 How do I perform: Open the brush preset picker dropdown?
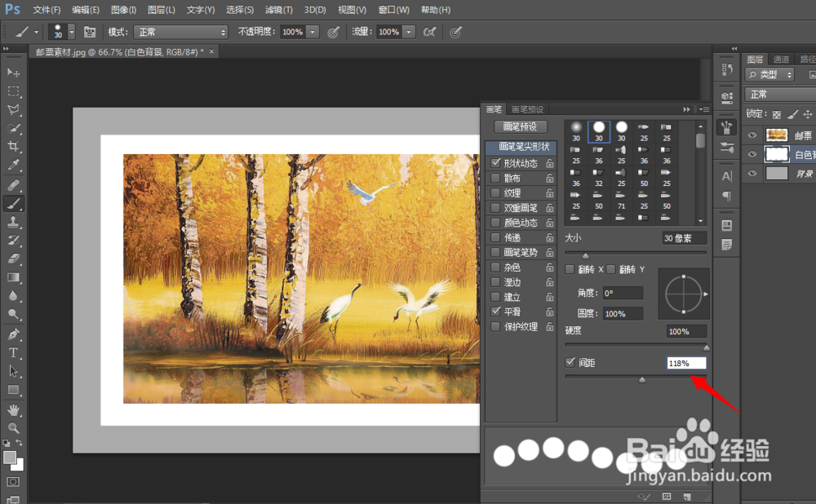point(72,33)
